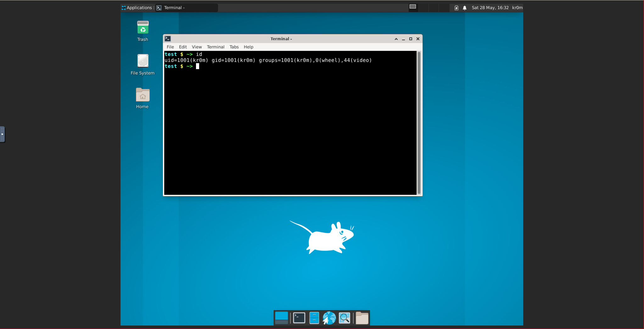The image size is (644, 329).
Task: Switch to the first workspace in pager
Action: click(413, 7)
